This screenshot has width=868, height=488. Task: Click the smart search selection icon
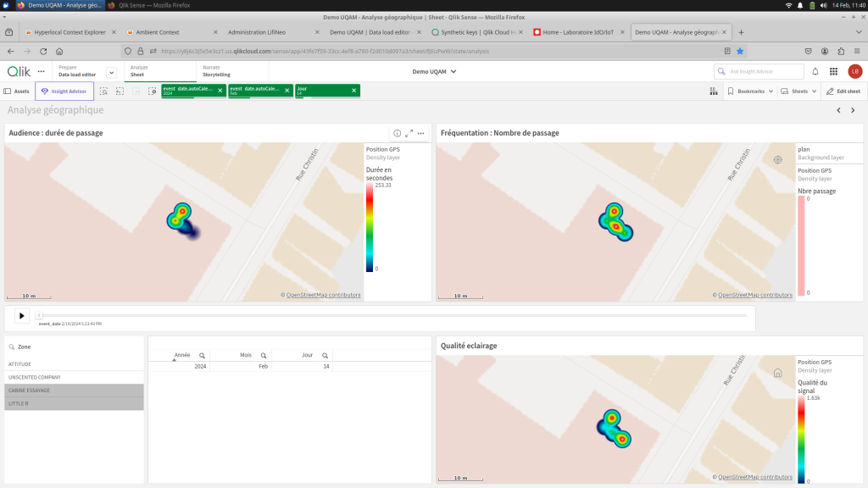(103, 91)
